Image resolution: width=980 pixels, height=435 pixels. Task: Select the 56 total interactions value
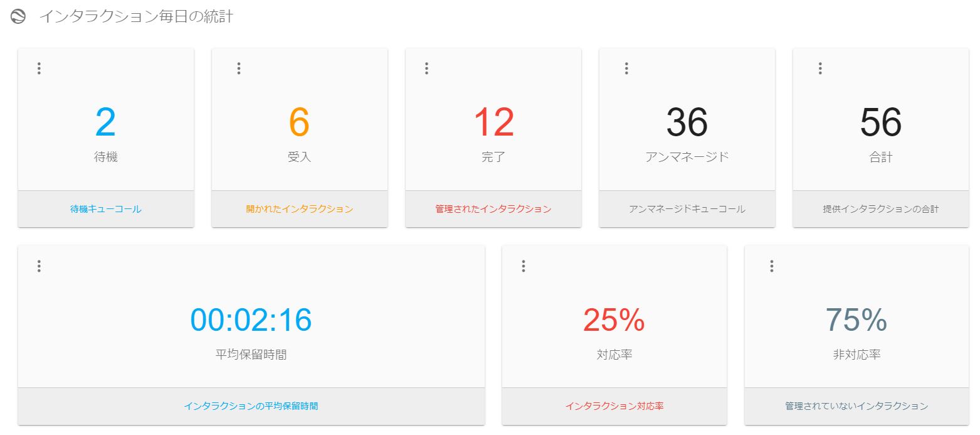pyautogui.click(x=881, y=122)
